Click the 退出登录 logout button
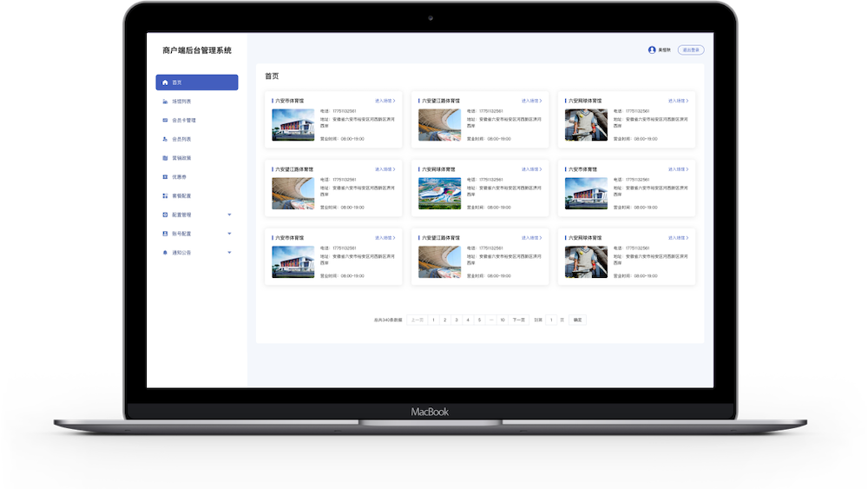The height and width of the screenshot is (489, 868). pyautogui.click(x=691, y=50)
